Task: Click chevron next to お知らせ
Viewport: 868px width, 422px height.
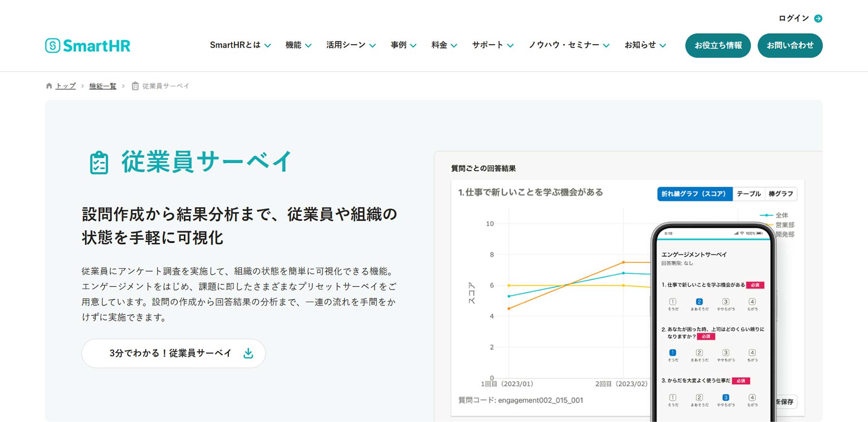Action: [663, 46]
